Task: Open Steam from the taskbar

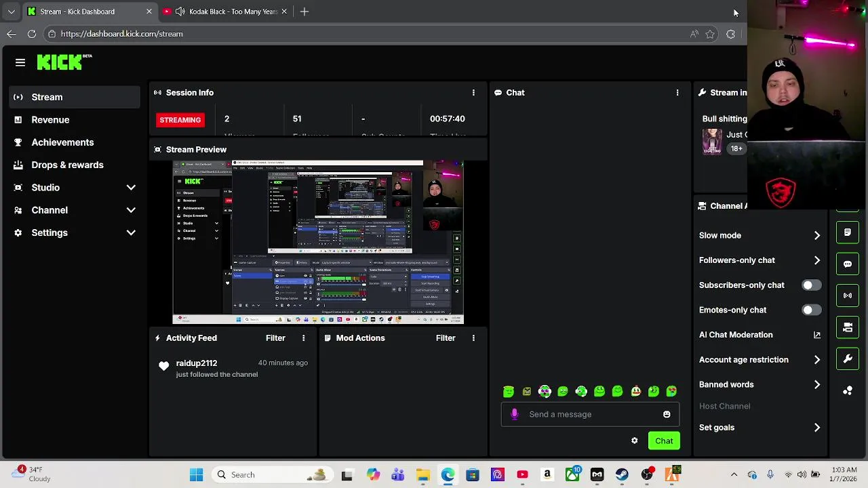Action: coord(622,474)
